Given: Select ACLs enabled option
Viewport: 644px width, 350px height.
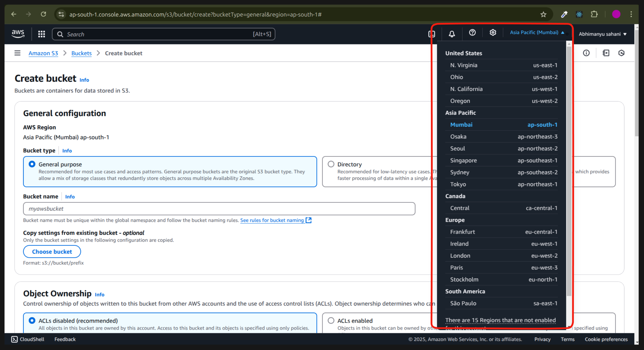Looking at the screenshot, I should pos(331,321).
